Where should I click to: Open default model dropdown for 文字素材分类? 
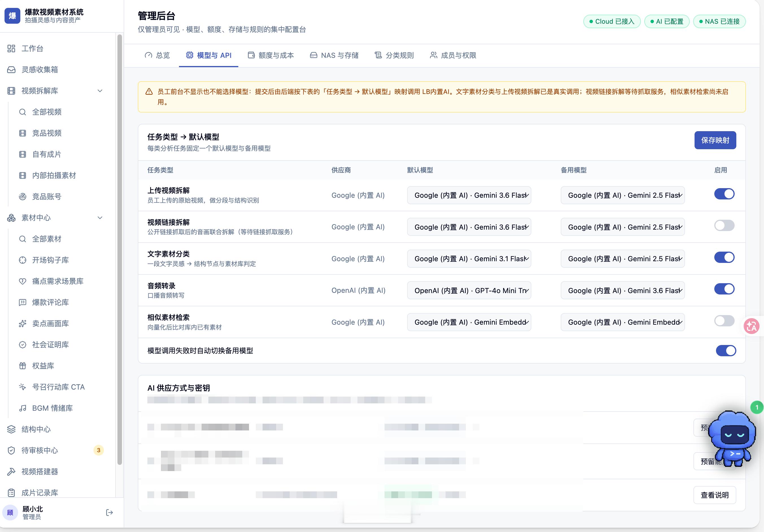469,259
